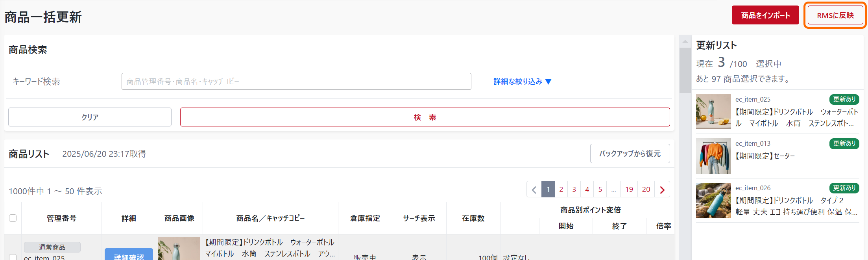The width and height of the screenshot is (868, 260).
Task: Open pagination page 2
Action: click(x=561, y=189)
